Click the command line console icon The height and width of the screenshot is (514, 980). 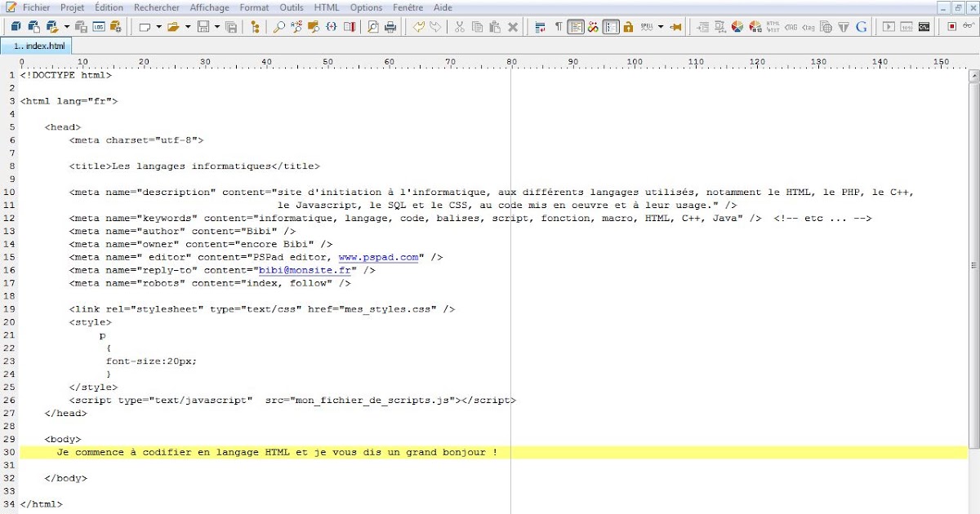click(x=924, y=27)
